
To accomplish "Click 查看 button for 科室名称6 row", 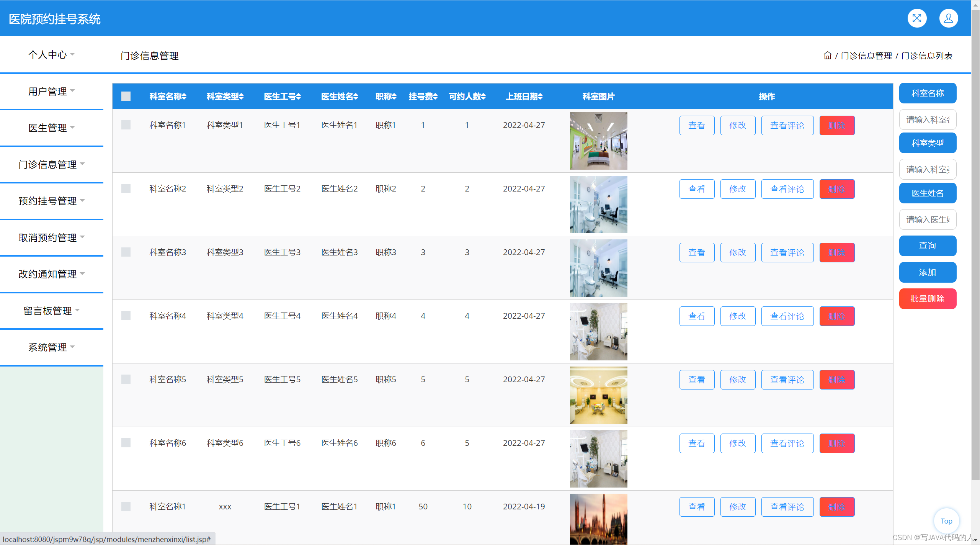I will pos(697,443).
